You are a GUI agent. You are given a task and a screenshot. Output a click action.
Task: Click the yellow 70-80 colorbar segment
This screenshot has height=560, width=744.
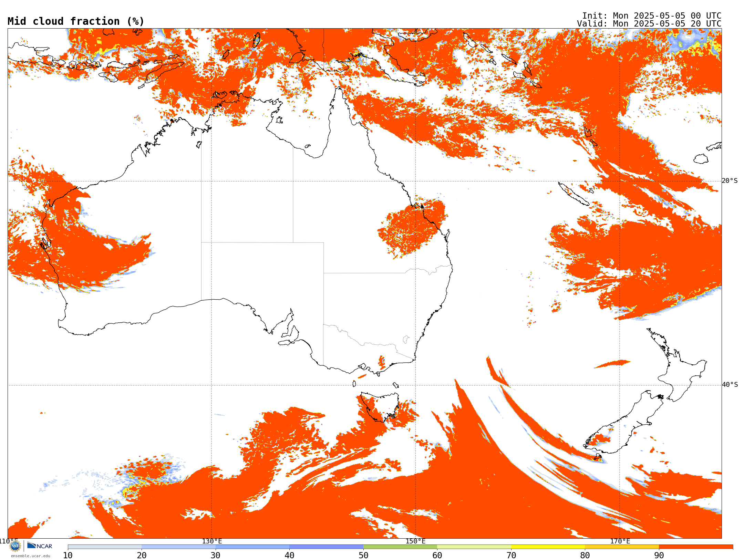[x=548, y=547]
